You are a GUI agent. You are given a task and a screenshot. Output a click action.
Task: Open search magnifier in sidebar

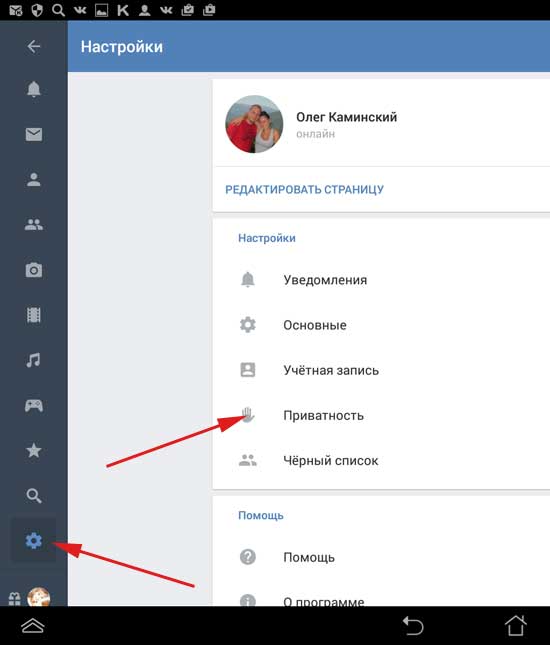[x=34, y=496]
